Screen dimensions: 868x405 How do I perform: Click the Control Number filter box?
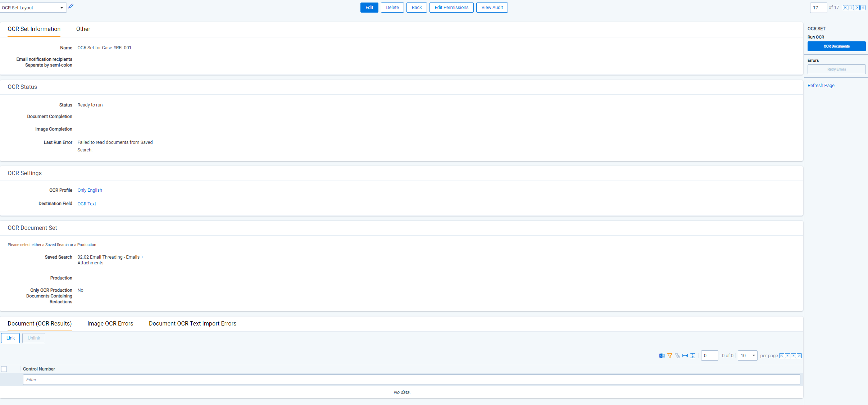tap(412, 380)
